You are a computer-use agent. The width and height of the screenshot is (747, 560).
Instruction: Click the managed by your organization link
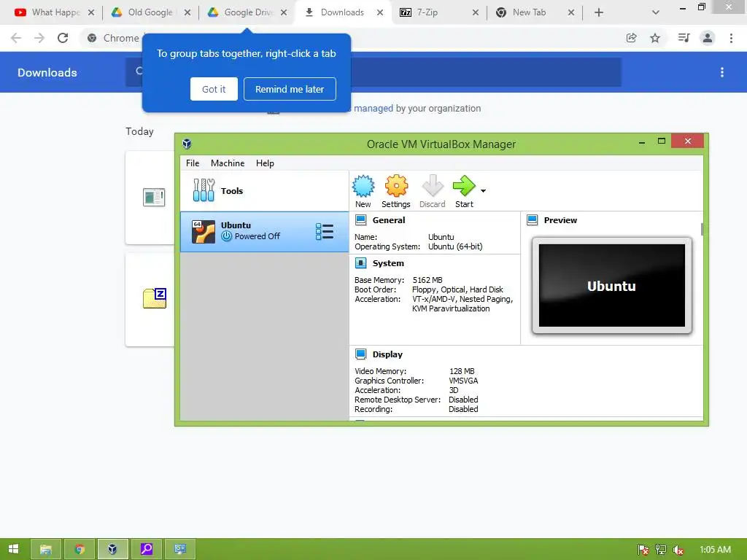click(373, 108)
